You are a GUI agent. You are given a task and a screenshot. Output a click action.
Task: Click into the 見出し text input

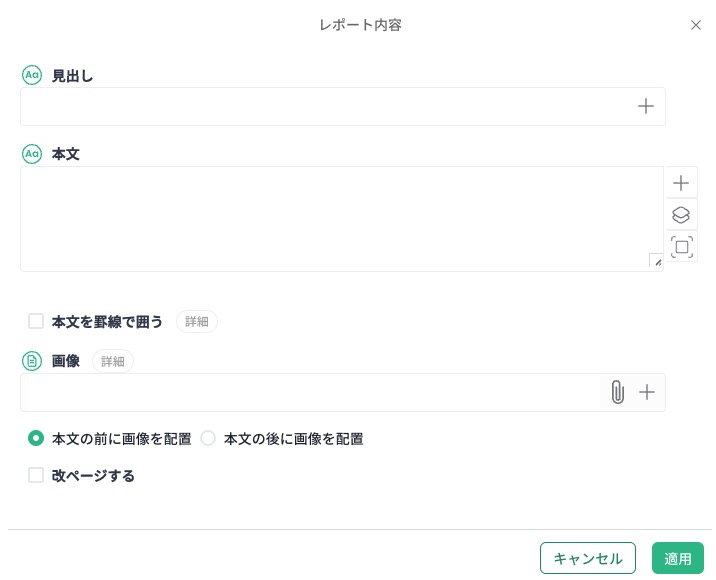(x=320, y=107)
